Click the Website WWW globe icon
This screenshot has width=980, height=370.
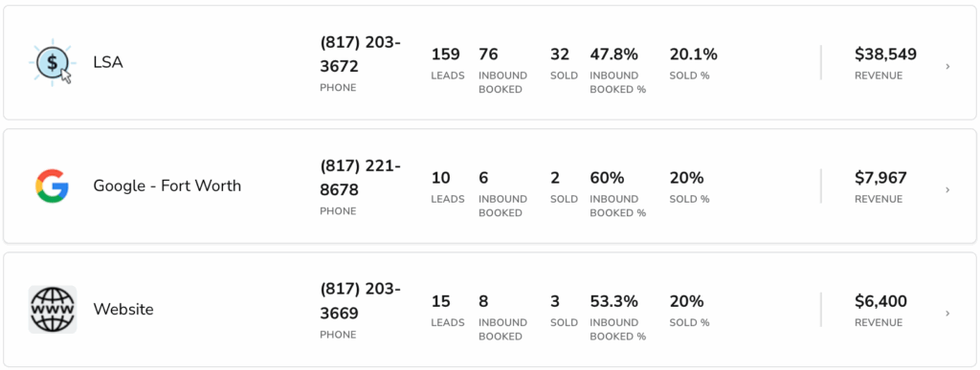coord(53,310)
